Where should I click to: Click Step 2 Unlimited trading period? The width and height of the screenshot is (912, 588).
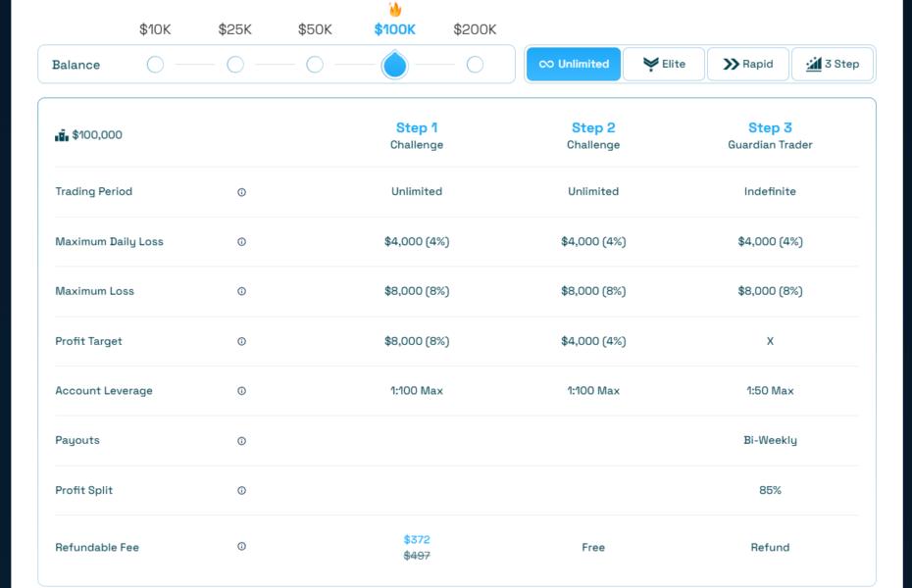(x=593, y=192)
